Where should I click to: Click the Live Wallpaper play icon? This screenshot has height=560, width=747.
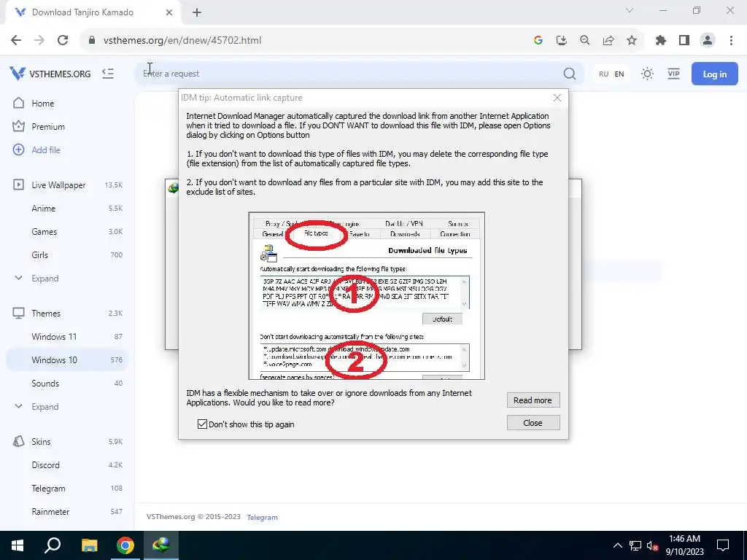point(18,184)
